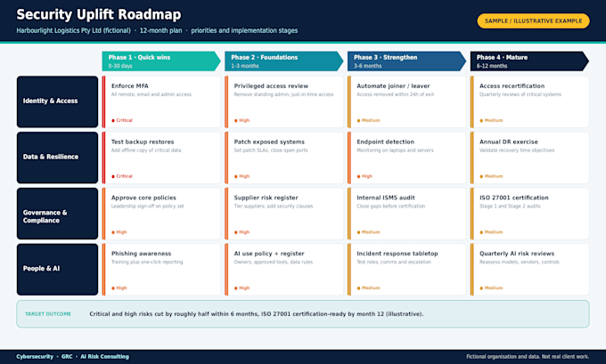Click 'Owners, approved tools, data rules' text
This screenshot has width=606, height=364.
(274, 262)
